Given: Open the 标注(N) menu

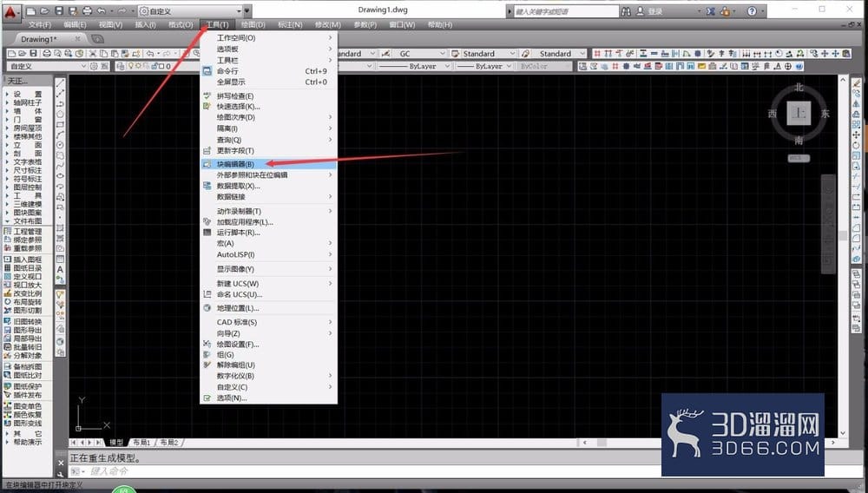Looking at the screenshot, I should pyautogui.click(x=290, y=25).
